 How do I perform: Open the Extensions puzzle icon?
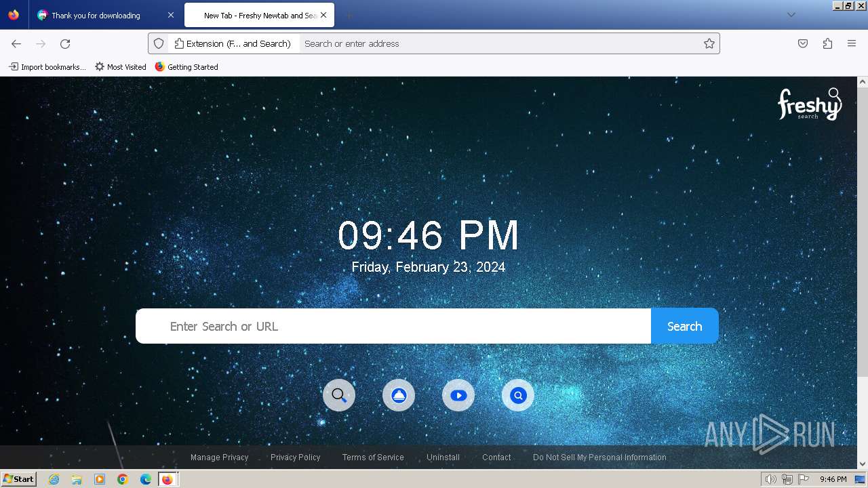(827, 43)
